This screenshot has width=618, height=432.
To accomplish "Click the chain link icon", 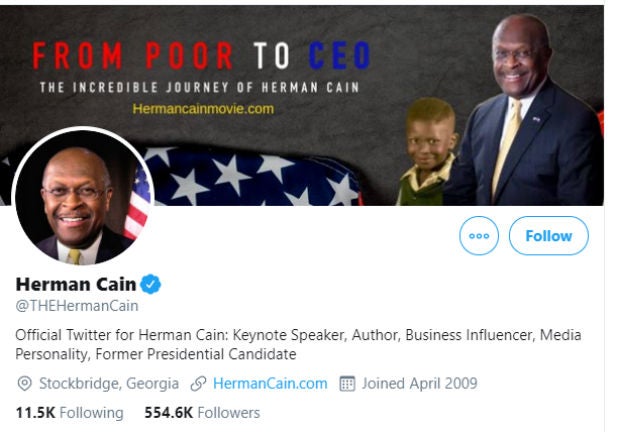I will [x=198, y=383].
